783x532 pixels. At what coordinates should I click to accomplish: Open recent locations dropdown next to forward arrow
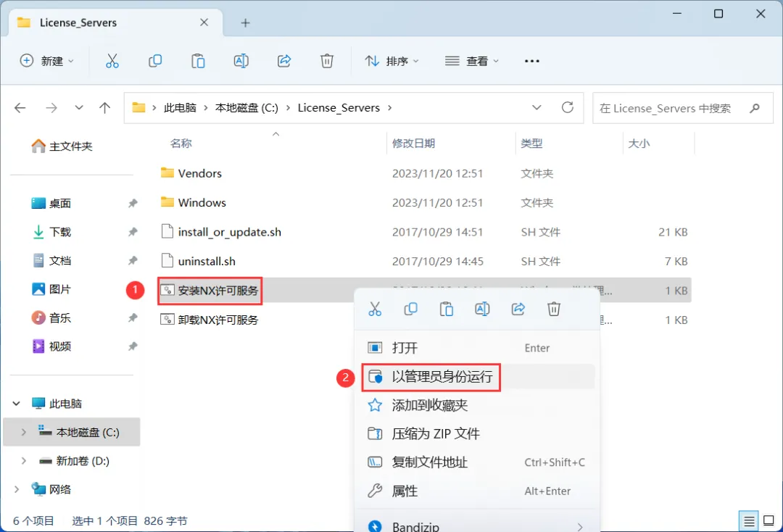click(78, 108)
